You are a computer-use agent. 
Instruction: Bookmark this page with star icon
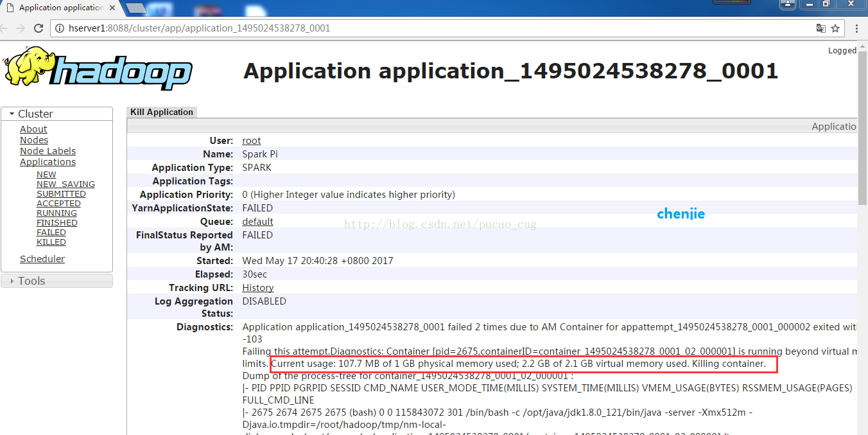tap(835, 28)
